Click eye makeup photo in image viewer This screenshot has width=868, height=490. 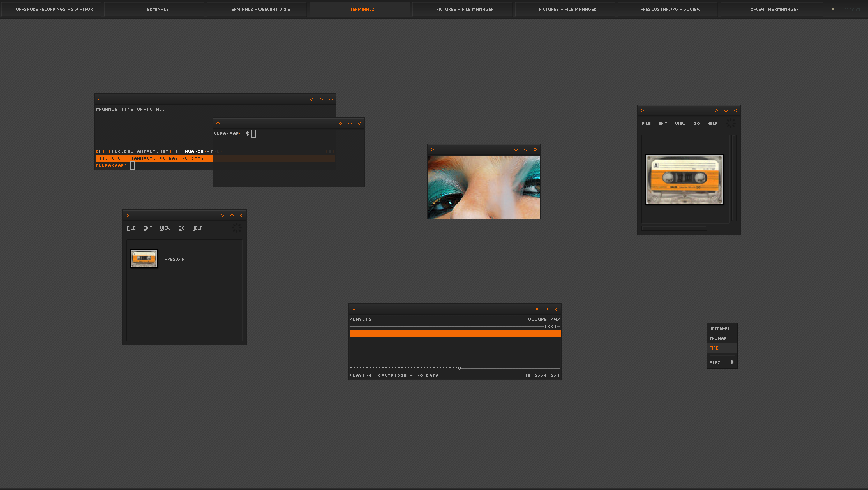click(x=484, y=187)
